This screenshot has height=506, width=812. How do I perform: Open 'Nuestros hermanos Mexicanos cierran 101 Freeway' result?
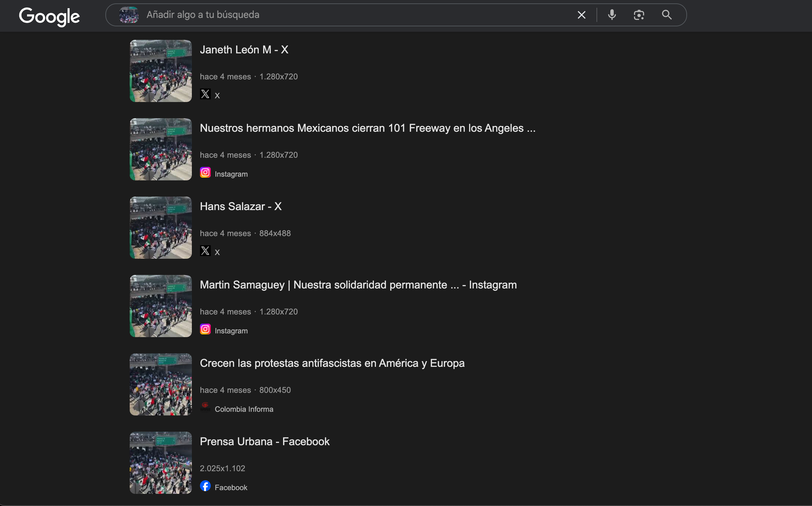[x=367, y=128]
